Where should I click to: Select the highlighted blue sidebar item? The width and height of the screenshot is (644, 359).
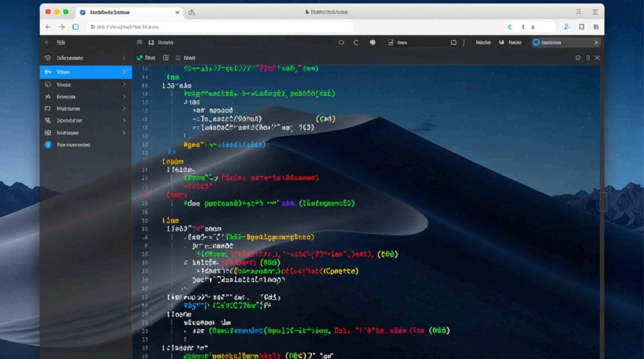(81, 72)
